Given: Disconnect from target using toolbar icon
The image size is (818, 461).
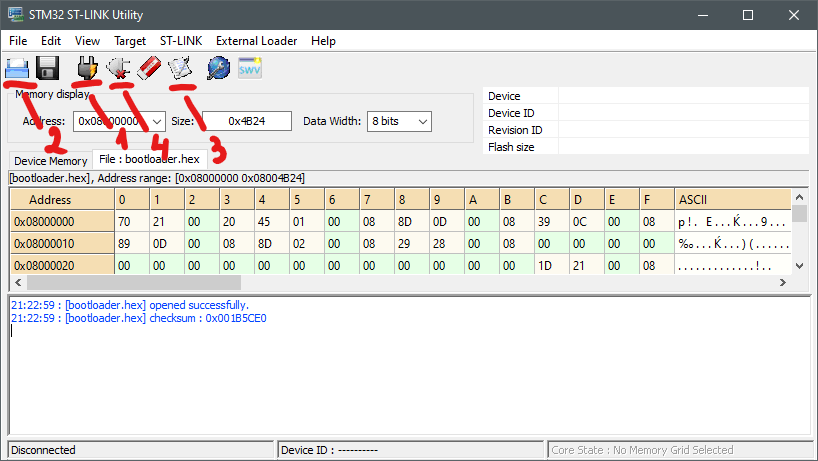Looking at the screenshot, I should pos(118,68).
